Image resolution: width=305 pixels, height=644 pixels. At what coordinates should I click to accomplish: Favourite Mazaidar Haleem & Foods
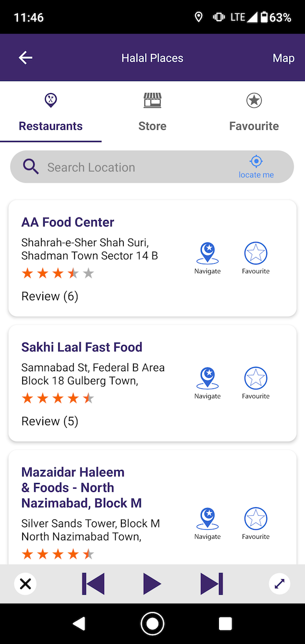pos(256,523)
